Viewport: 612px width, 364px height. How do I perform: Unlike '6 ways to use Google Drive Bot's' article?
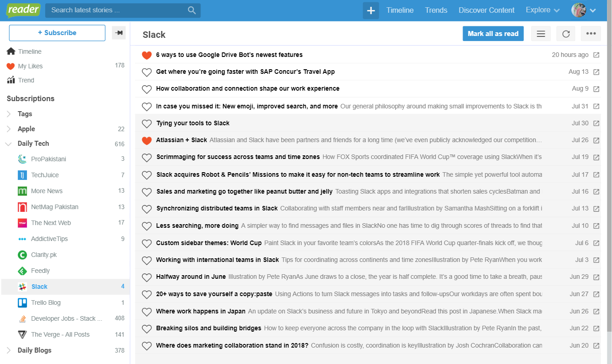(146, 55)
